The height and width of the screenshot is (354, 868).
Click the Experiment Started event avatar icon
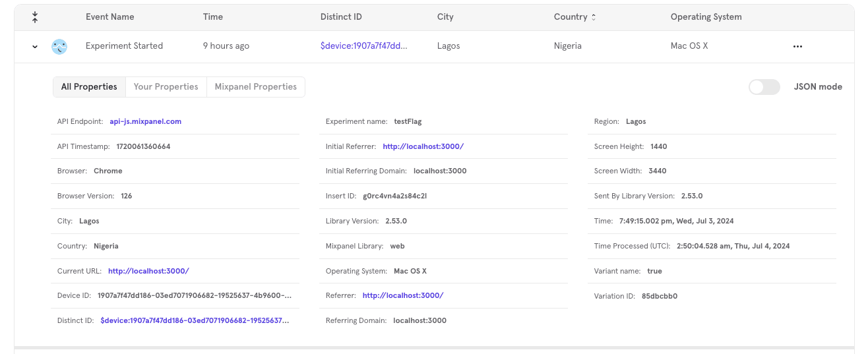pos(59,46)
